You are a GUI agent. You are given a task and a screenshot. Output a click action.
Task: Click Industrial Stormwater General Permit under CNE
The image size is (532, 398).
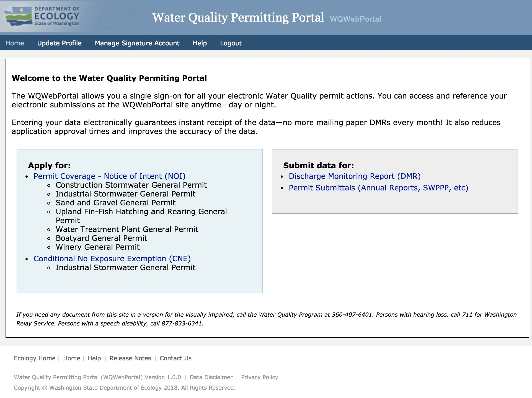(125, 268)
